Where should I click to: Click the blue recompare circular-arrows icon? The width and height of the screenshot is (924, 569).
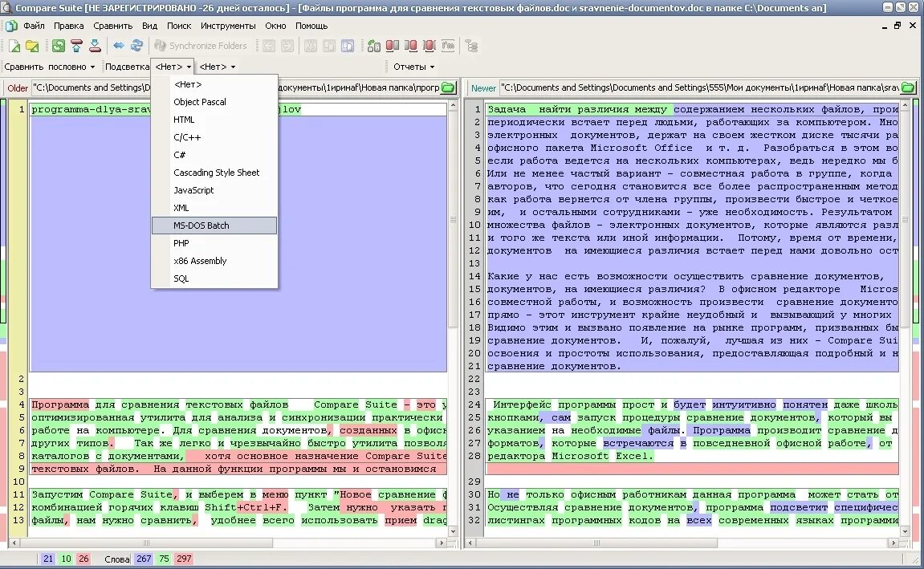136,46
